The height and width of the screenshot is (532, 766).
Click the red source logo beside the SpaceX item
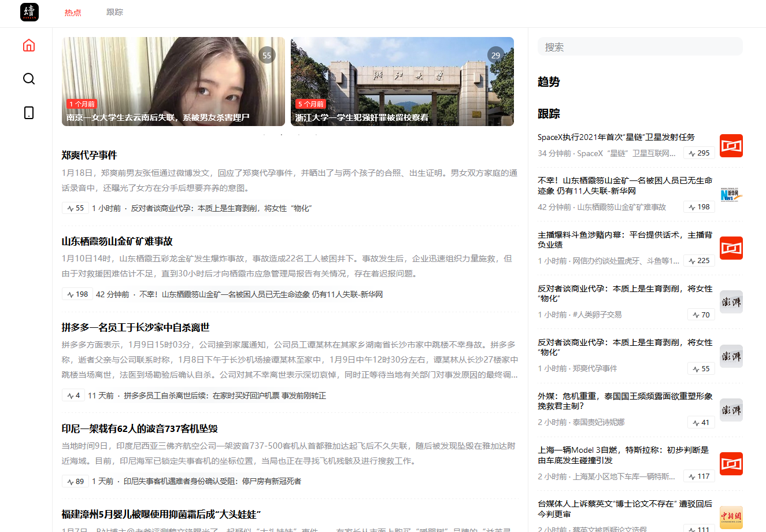click(731, 146)
